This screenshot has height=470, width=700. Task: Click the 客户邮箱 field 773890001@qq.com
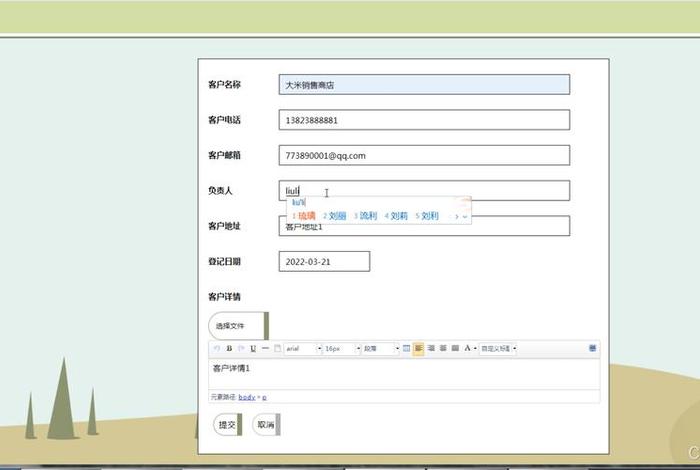pyautogui.click(x=424, y=155)
